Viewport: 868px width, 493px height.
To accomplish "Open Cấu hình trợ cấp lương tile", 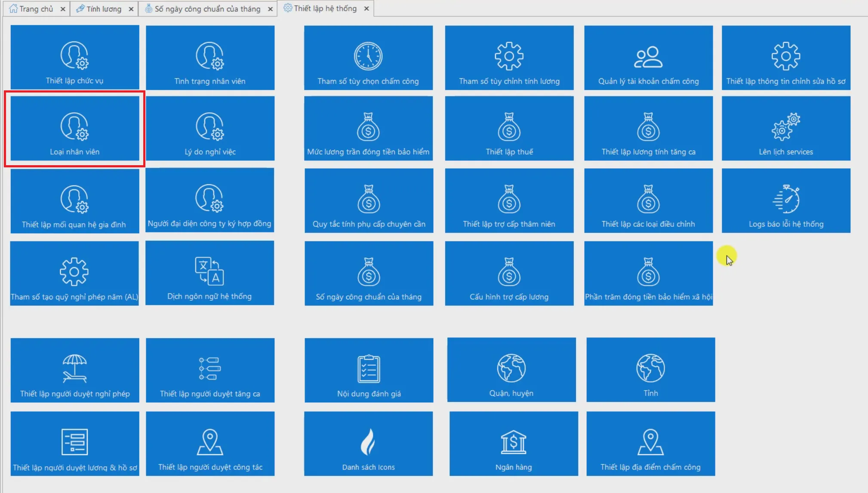I will [509, 273].
